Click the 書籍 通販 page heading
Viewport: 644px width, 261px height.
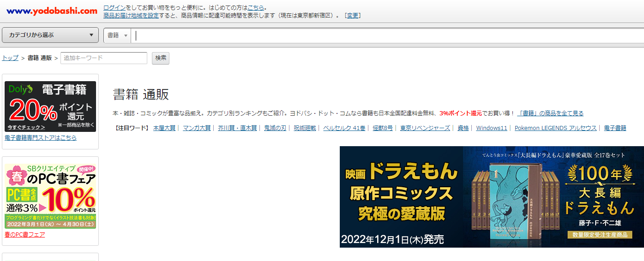click(141, 95)
